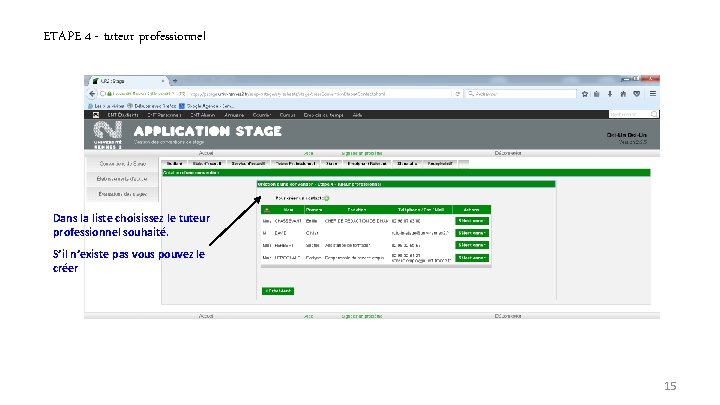Reload the page from the address bar
The width and height of the screenshot is (720, 405).
tap(457, 94)
